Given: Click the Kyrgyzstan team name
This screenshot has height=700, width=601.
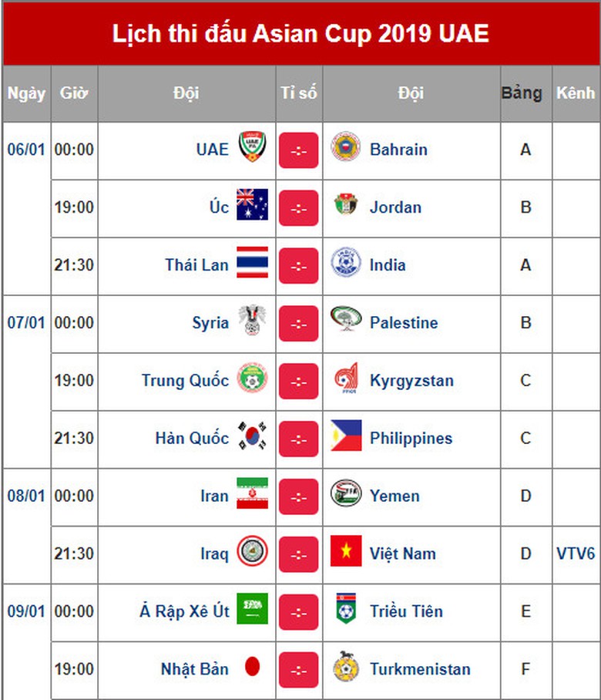Looking at the screenshot, I should (411, 380).
